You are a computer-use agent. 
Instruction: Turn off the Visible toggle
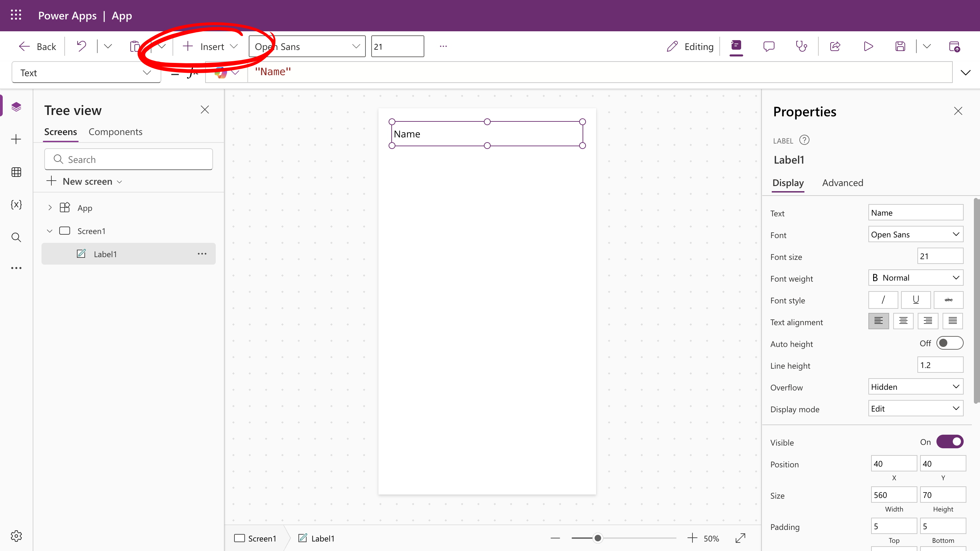[x=950, y=441]
